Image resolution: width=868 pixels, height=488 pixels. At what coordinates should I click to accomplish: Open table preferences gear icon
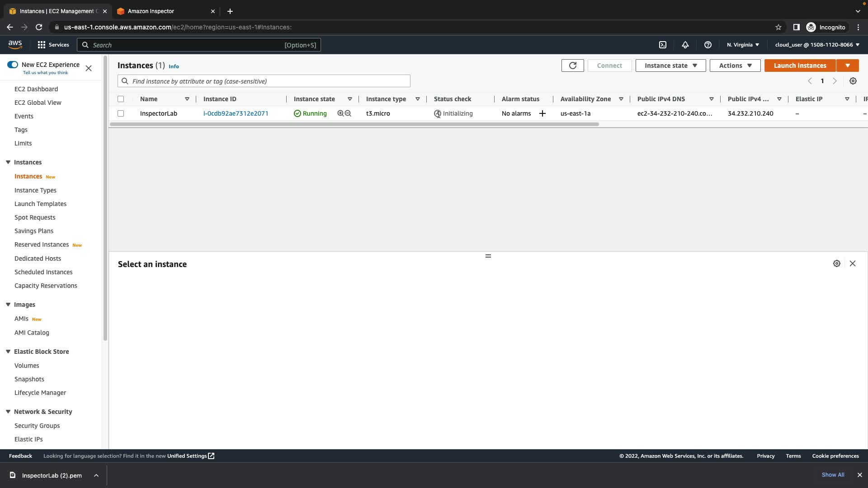[x=853, y=81]
